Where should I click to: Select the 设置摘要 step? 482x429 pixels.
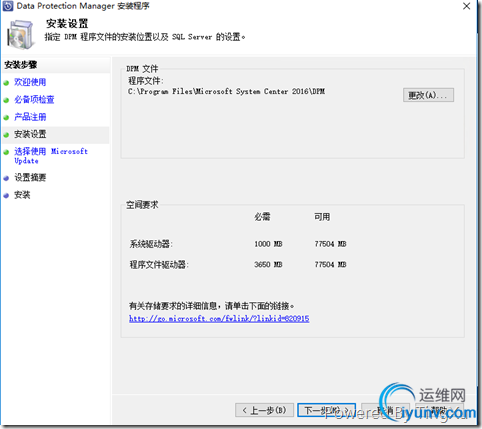pyautogui.click(x=30, y=178)
